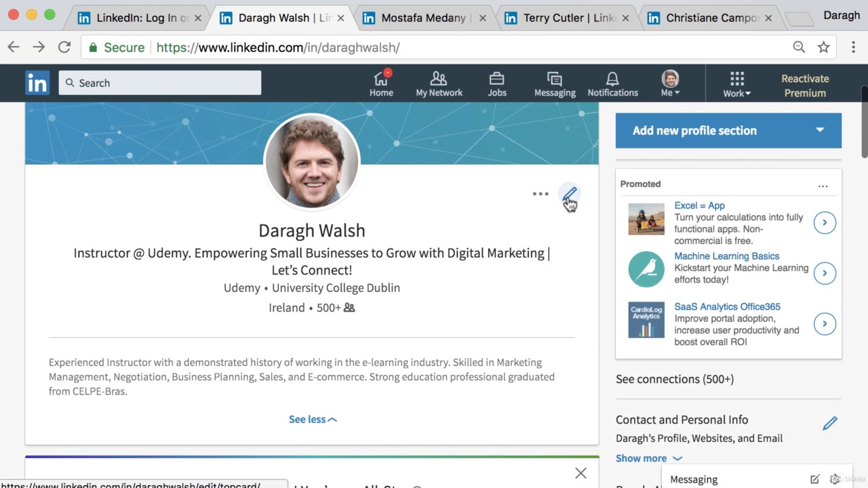The image size is (868, 488).
Task: Click CardioLog Analytics ad thumbnail
Action: tap(646, 319)
